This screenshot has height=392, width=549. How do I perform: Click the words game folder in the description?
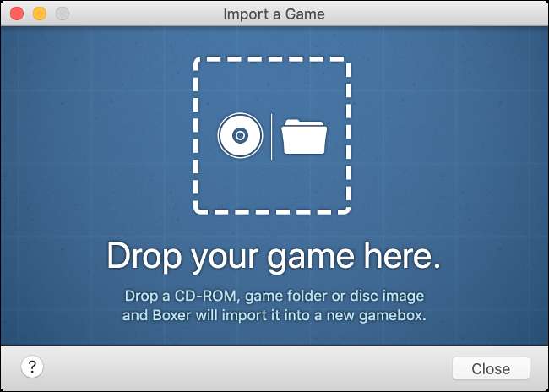point(286,297)
